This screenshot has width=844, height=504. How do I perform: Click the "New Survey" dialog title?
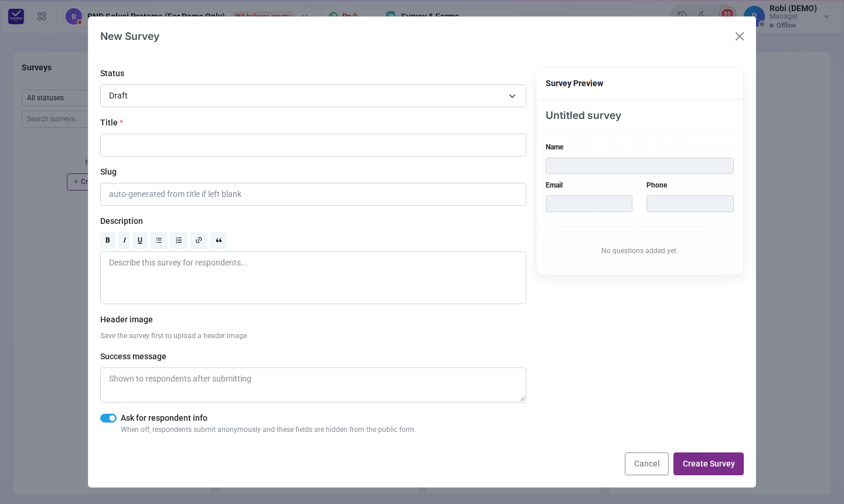pyautogui.click(x=130, y=36)
